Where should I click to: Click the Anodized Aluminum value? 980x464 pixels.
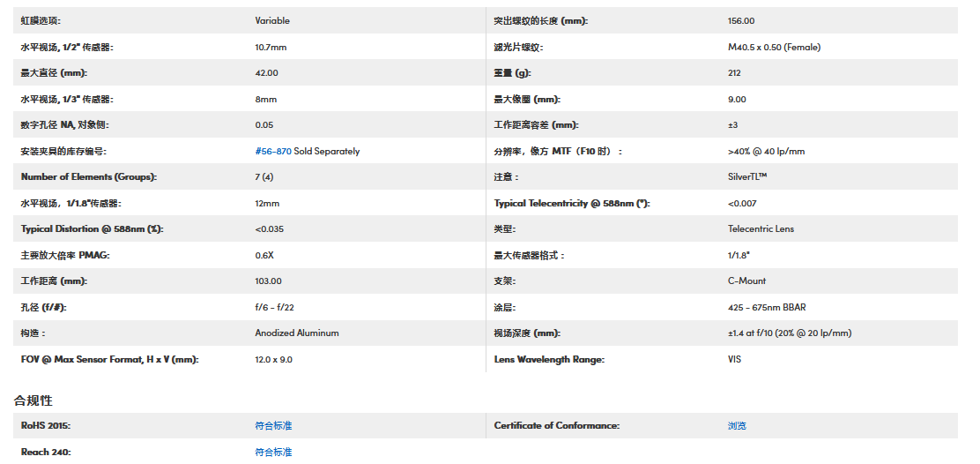click(297, 333)
